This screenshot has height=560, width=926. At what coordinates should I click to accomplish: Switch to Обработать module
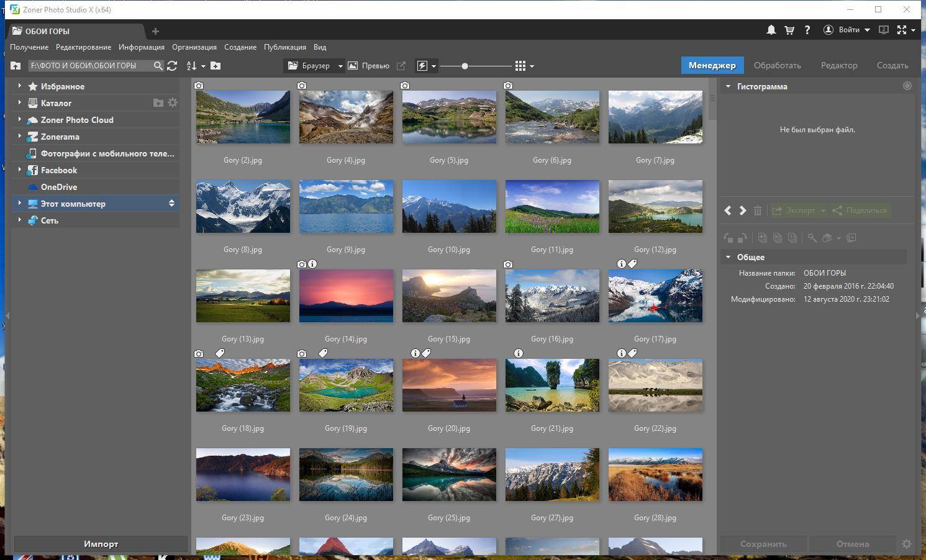pos(777,65)
